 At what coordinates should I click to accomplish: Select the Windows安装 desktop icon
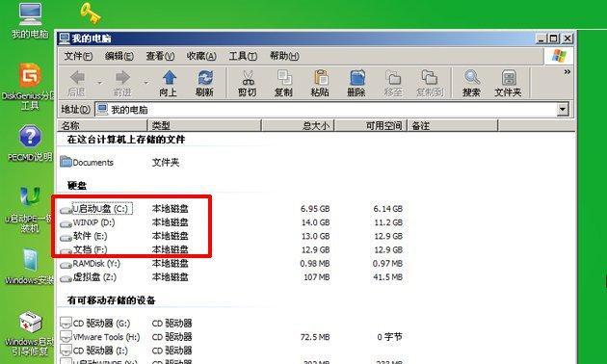point(30,266)
